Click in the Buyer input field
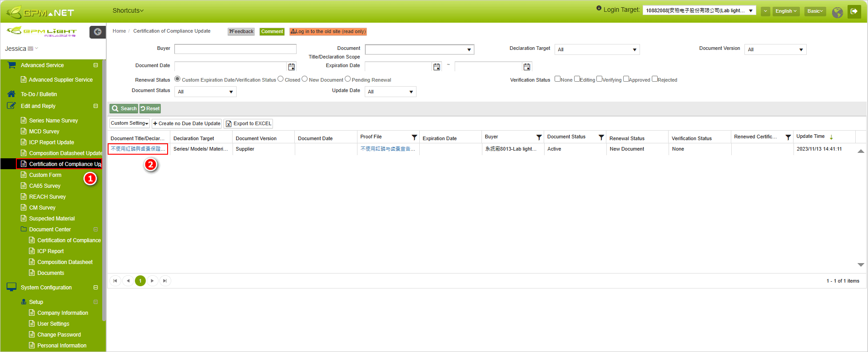 (x=235, y=49)
